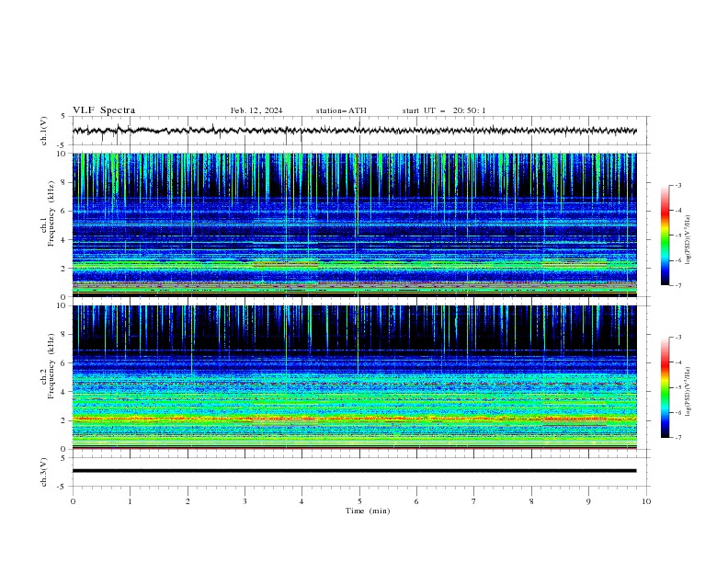
Task: Click the lower color bar "-6" label
Action: tap(677, 412)
